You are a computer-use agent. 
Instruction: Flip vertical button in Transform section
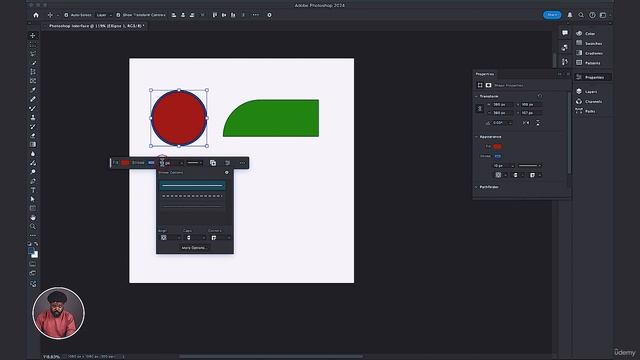[x=538, y=123]
